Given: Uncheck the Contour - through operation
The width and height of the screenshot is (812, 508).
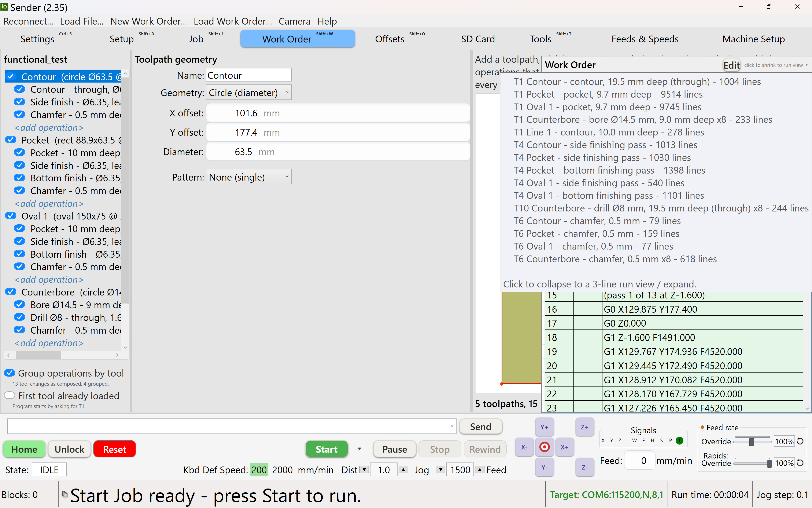Looking at the screenshot, I should 20,89.
